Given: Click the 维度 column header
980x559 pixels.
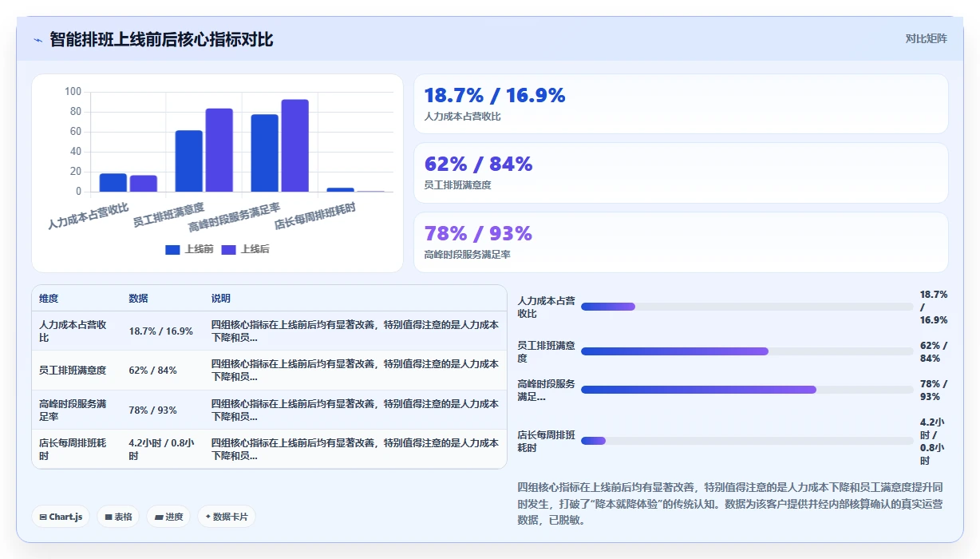Looking at the screenshot, I should pos(49,299).
